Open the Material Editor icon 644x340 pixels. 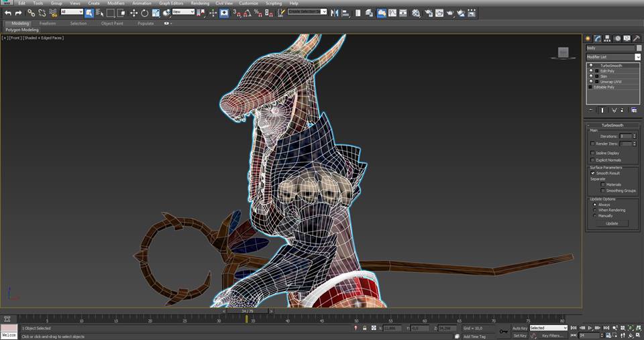click(x=416, y=13)
